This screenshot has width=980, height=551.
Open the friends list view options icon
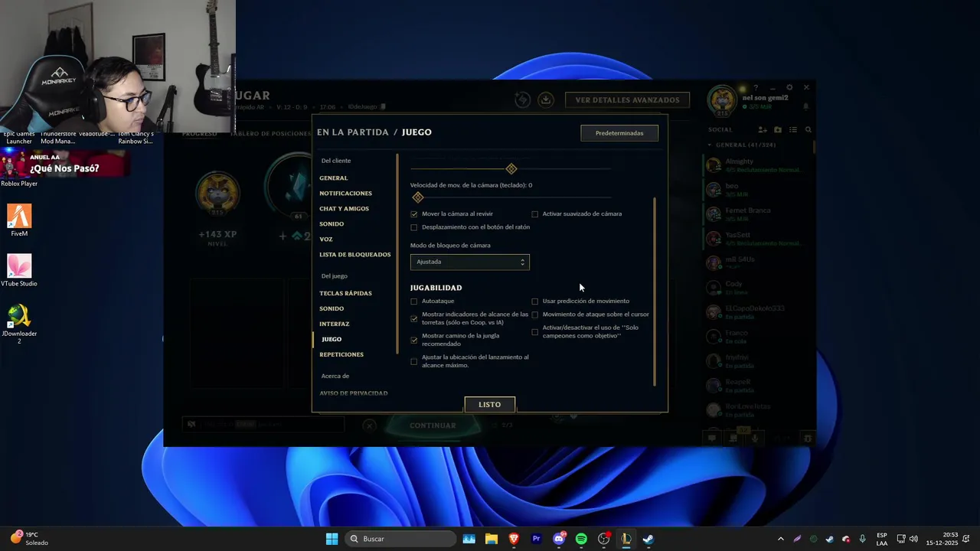point(793,130)
